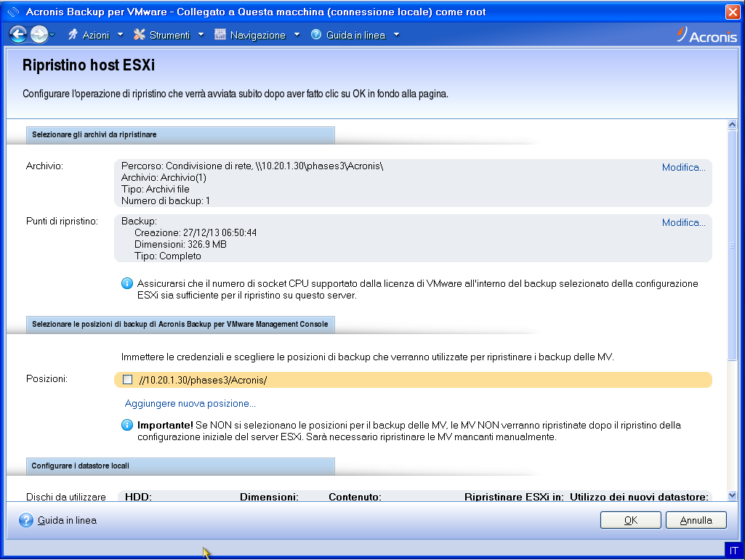Click 'Dimensioni: 326.9 MB' text
The image size is (745, 560).
pos(180,244)
